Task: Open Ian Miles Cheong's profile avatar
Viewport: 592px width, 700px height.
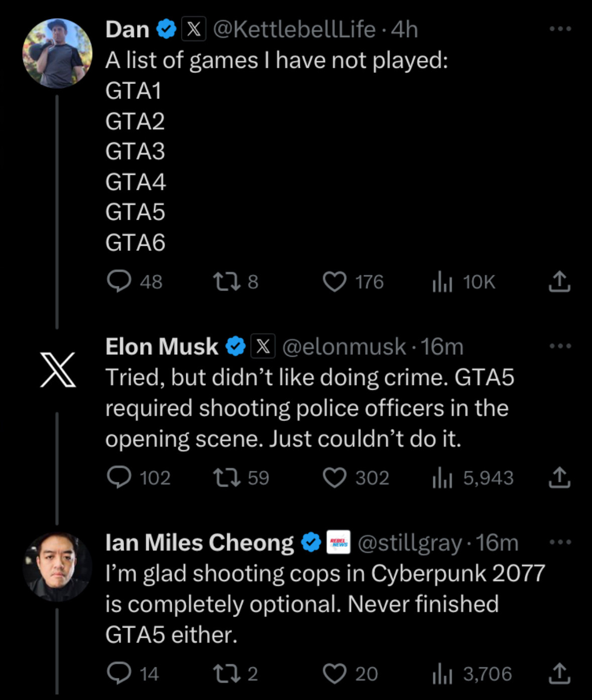Action: (57, 567)
